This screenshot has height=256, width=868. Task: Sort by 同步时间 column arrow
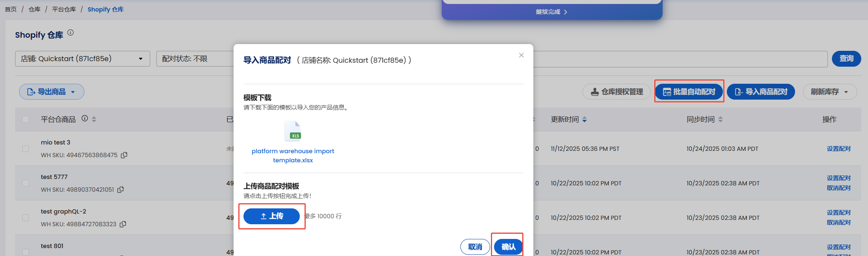click(720, 119)
